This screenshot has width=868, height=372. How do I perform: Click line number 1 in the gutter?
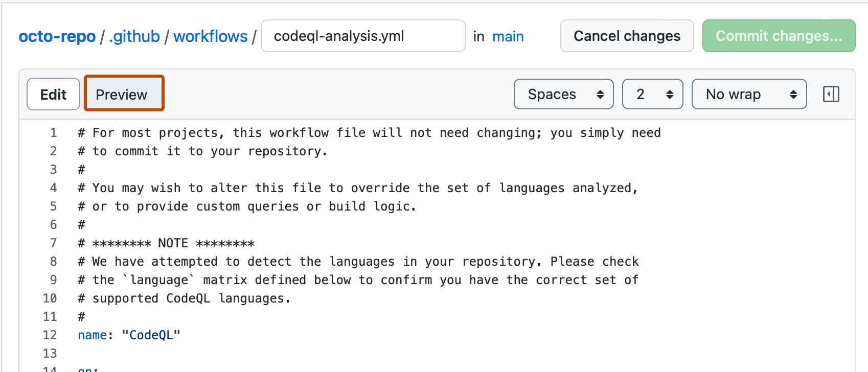53,132
